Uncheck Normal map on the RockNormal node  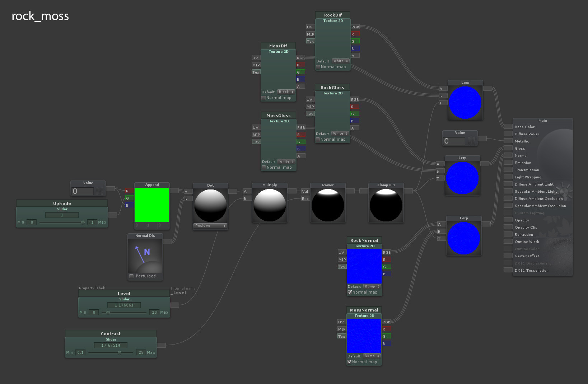tap(350, 292)
